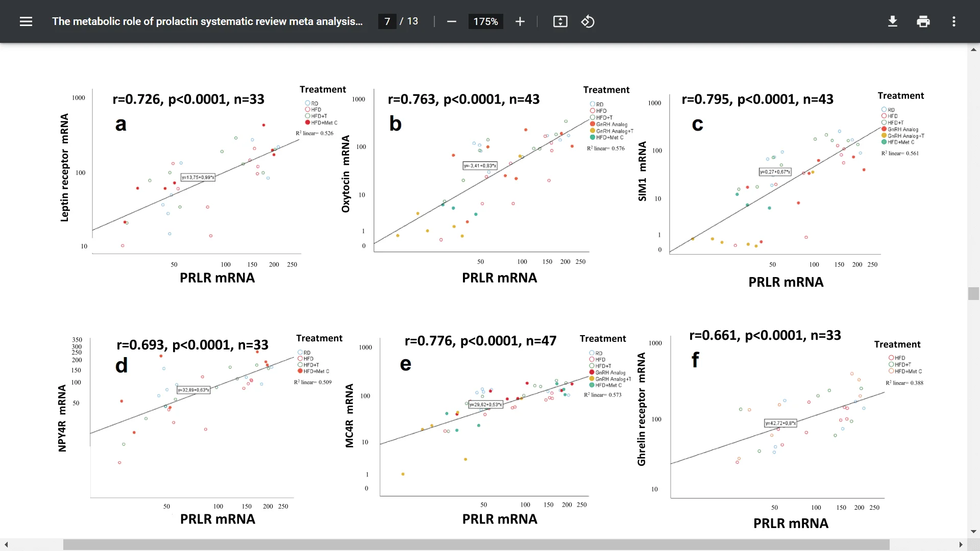The width and height of the screenshot is (980, 551).
Task: Click the 'r=0.661, p<0.0001, n=33' text
Action: 765,335
